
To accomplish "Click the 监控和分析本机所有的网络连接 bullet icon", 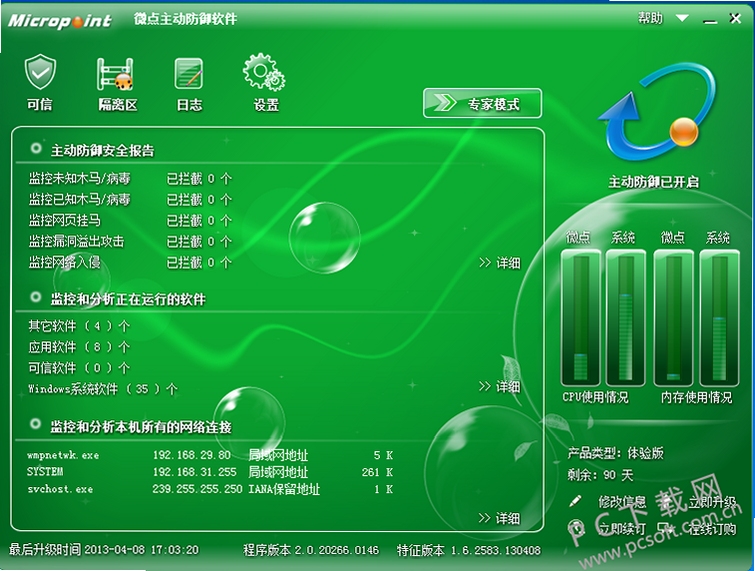I will (35, 424).
